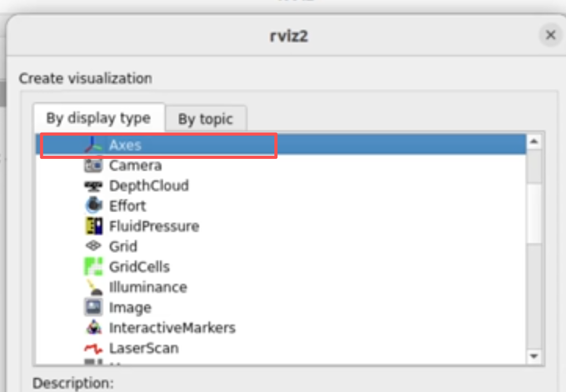Click the Illuminance lamp icon
Image resolution: width=566 pixels, height=392 pixels.
coord(93,287)
